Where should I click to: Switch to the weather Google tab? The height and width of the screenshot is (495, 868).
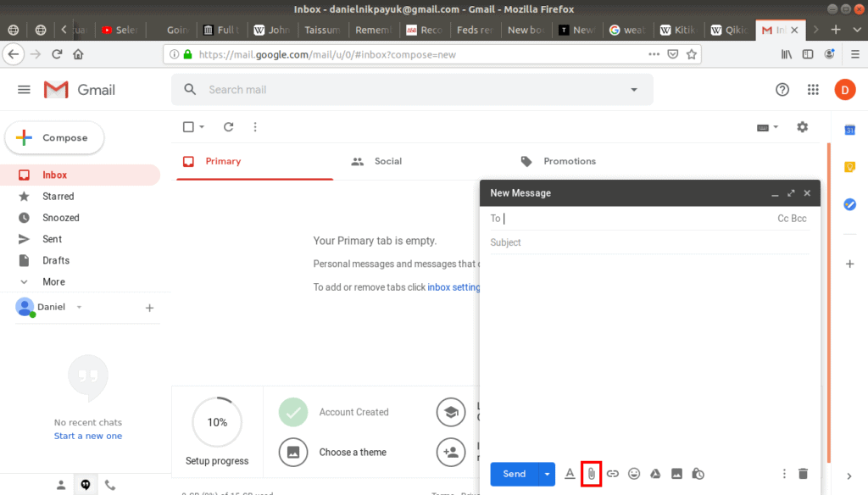pos(628,30)
